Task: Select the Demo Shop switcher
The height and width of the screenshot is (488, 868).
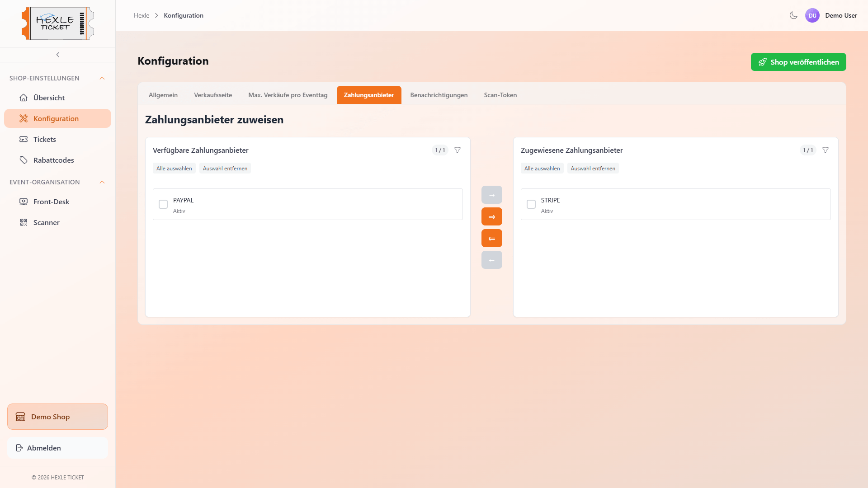Action: 57,417
